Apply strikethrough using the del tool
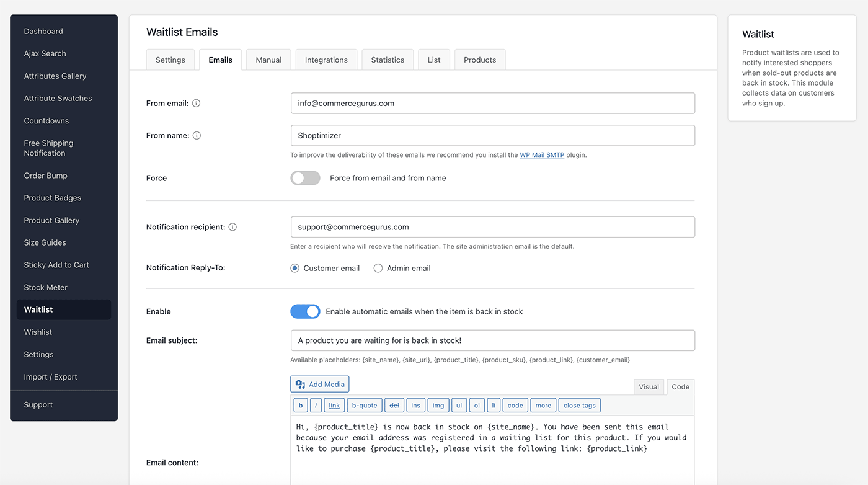Image resolution: width=868 pixels, height=485 pixels. [394, 405]
